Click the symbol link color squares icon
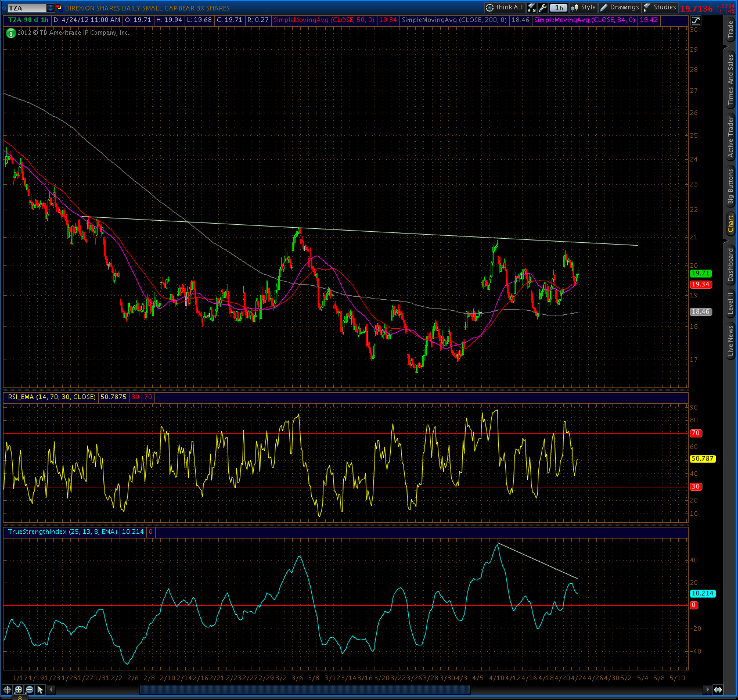Image resolution: width=738 pixels, height=700 pixels. pyautogui.click(x=59, y=8)
